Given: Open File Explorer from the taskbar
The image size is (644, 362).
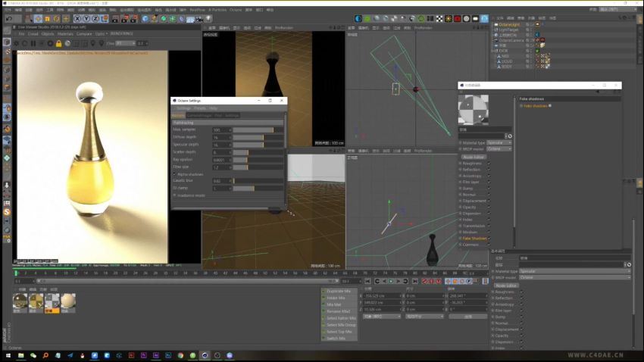Looking at the screenshot, I should 20,355.
